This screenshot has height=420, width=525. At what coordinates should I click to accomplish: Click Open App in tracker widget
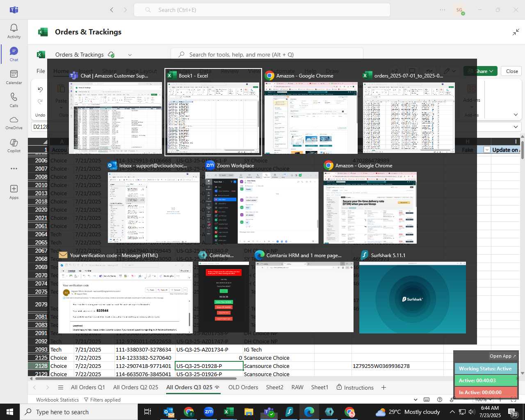[x=503, y=356]
